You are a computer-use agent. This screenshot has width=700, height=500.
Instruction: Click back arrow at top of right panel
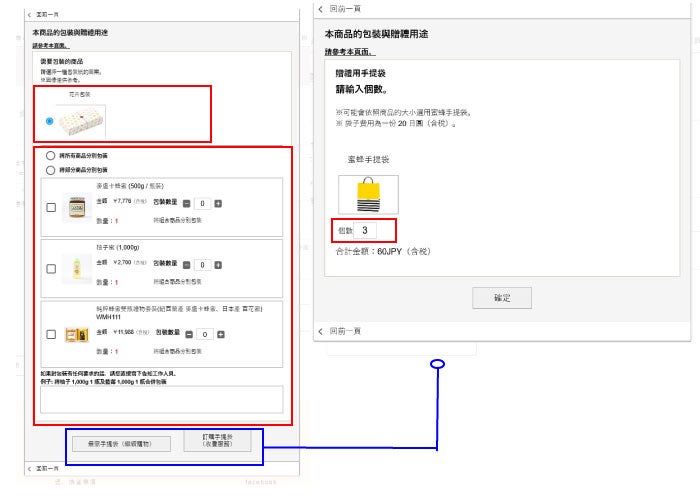pos(321,9)
